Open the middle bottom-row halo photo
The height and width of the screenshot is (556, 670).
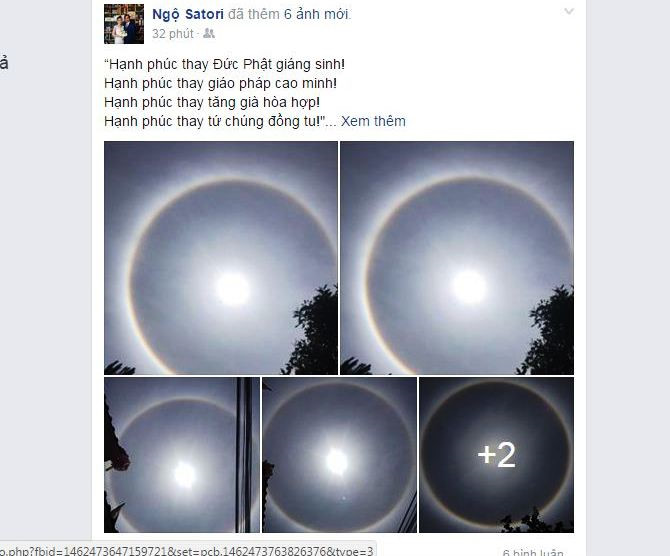[x=339, y=455]
